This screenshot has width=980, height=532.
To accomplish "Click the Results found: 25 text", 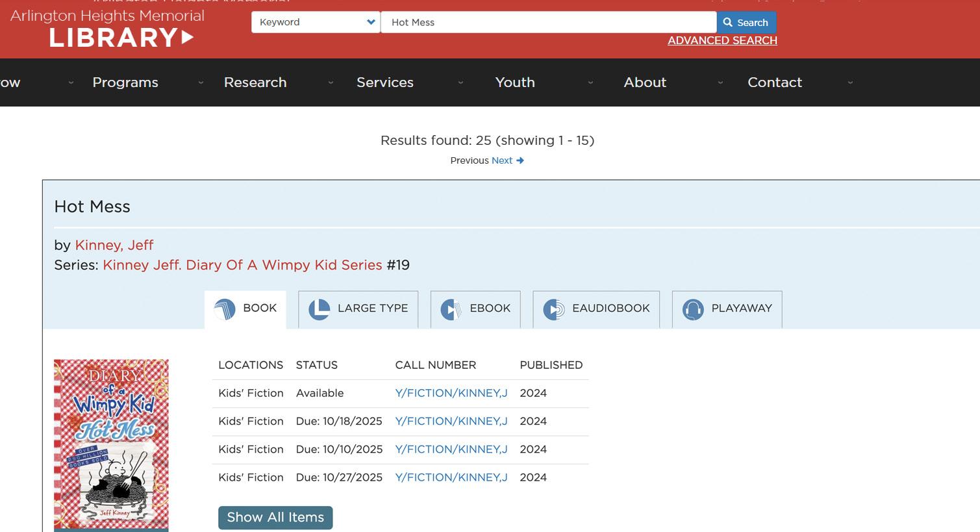I will pyautogui.click(x=436, y=140).
